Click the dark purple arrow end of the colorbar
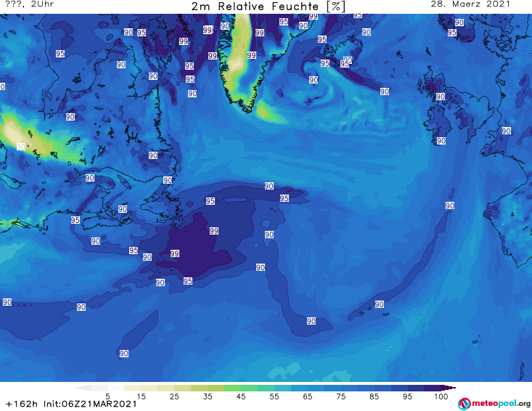Image resolution: width=532 pixels, height=411 pixels. pyautogui.click(x=449, y=388)
